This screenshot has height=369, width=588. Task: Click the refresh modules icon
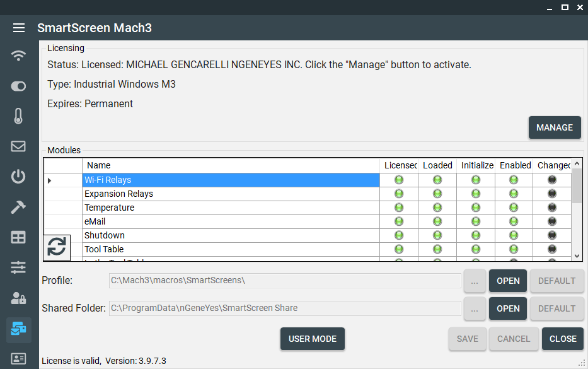[x=57, y=247]
